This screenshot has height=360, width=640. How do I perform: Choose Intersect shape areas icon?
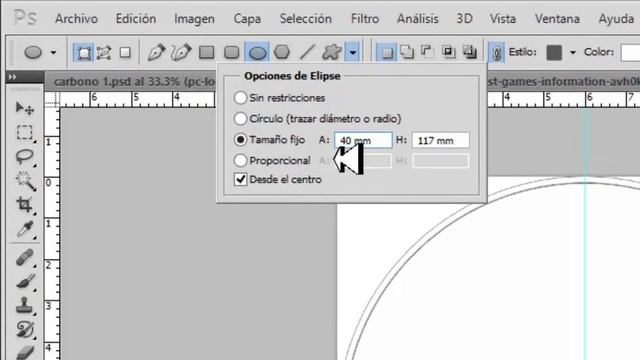pyautogui.click(x=449, y=52)
